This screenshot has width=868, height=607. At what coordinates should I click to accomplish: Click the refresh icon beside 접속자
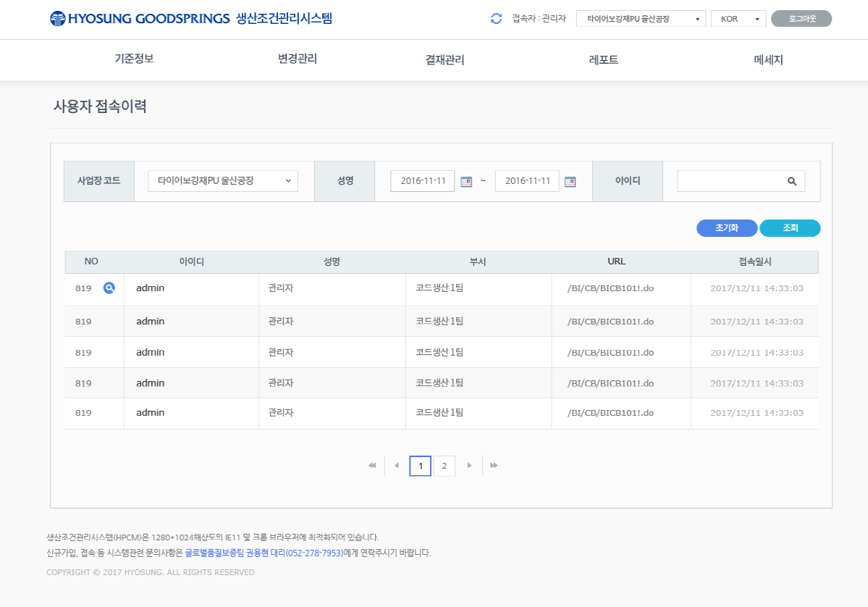coord(496,18)
